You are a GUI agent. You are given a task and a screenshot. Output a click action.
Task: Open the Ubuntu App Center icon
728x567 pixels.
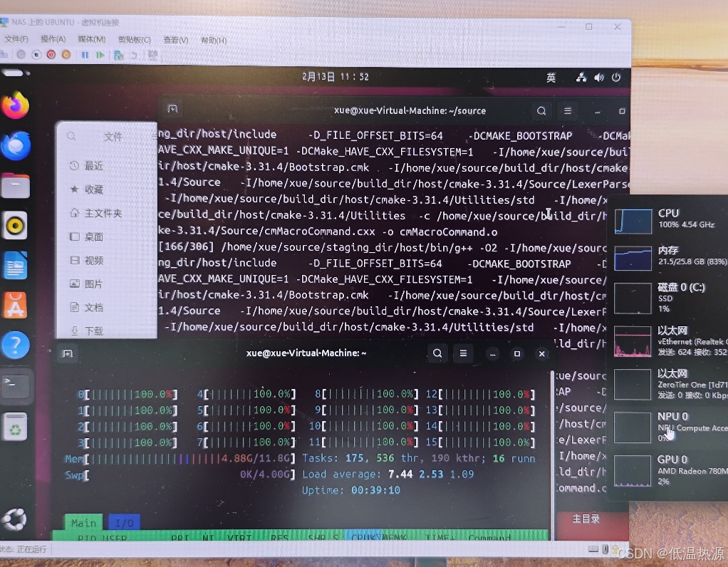pos(15,305)
